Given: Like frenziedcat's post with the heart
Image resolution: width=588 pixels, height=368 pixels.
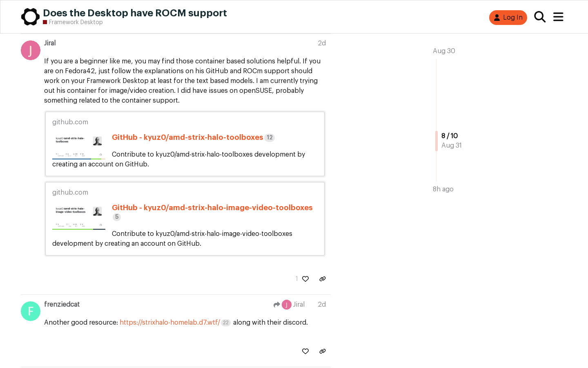Looking at the screenshot, I should pos(305,351).
